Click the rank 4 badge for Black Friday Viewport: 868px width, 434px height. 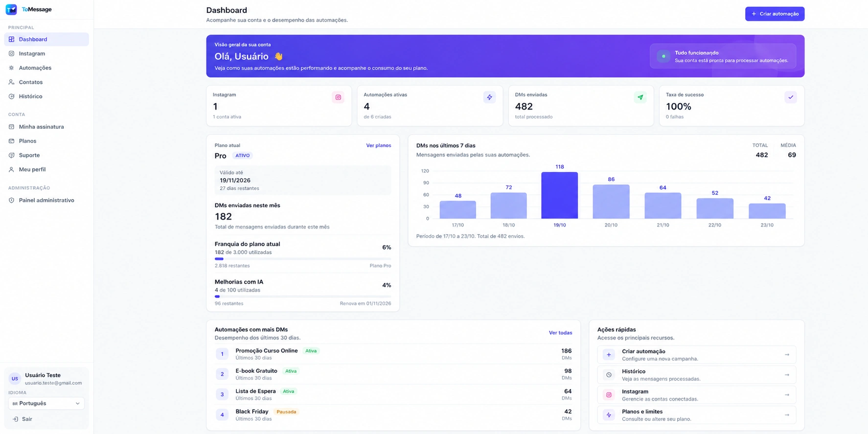click(x=222, y=415)
